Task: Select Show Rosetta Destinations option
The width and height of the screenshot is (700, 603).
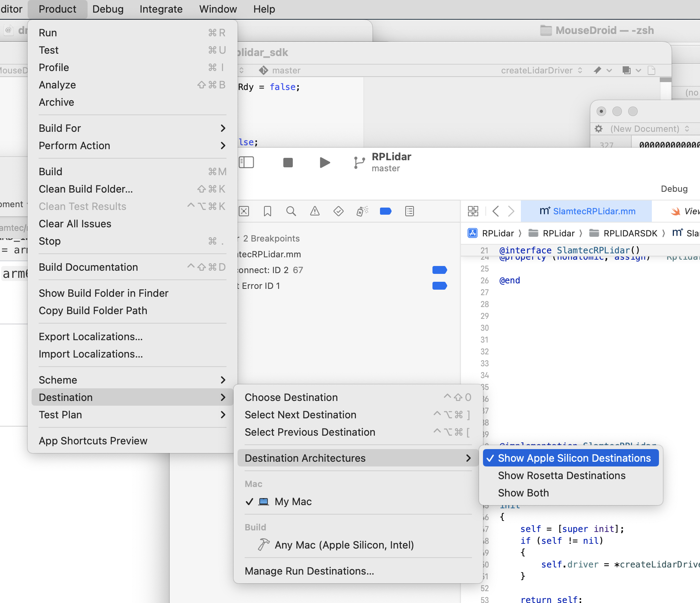Action: point(561,476)
